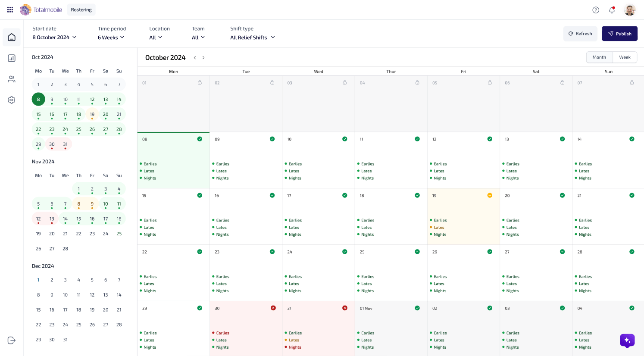Select October 8 in the mini calendar
644x356 pixels.
[x=38, y=99]
